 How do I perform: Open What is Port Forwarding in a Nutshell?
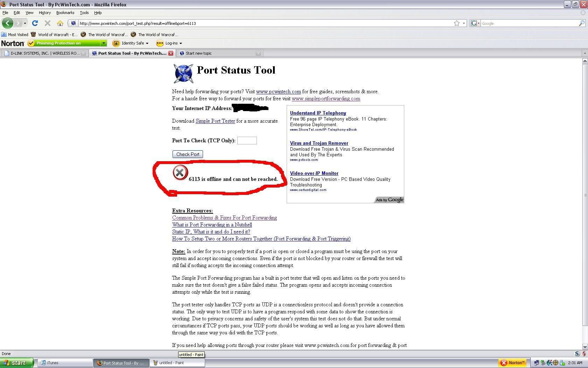pyautogui.click(x=212, y=225)
